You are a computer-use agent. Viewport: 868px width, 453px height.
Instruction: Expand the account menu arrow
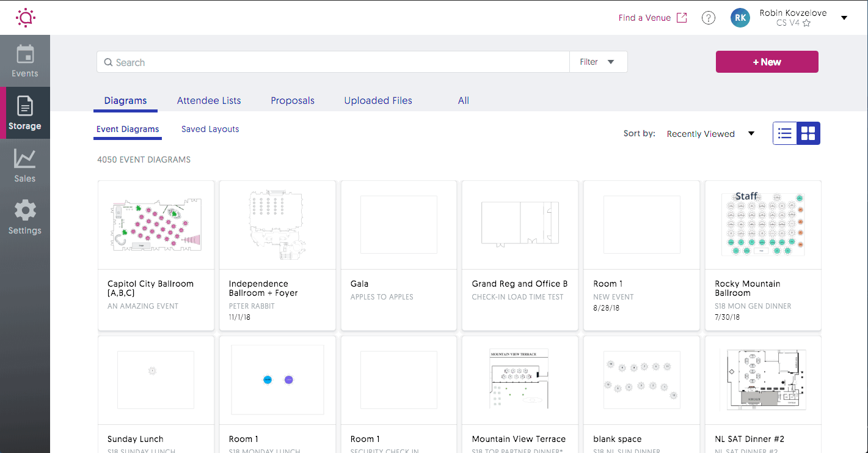844,18
